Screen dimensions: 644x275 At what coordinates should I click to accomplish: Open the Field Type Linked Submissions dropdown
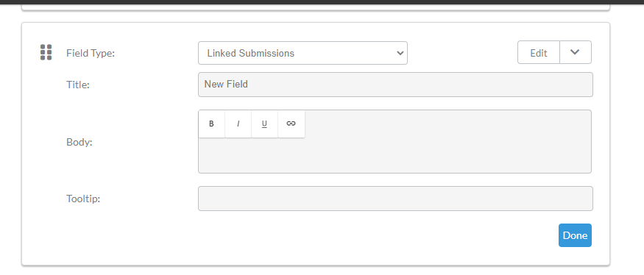(302, 53)
